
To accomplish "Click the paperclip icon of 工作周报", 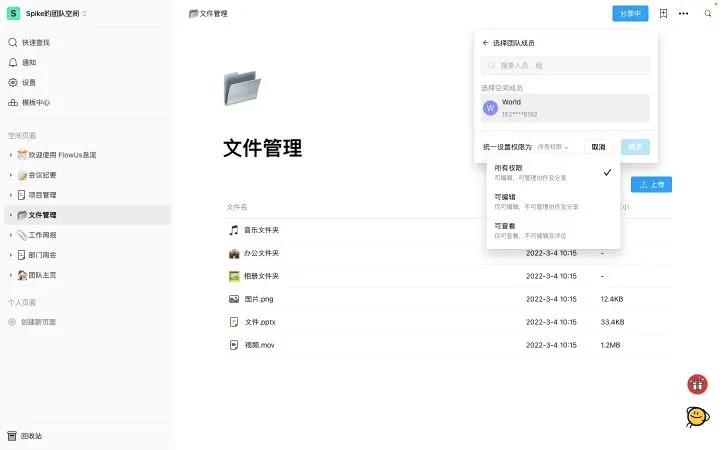I will coord(22,235).
